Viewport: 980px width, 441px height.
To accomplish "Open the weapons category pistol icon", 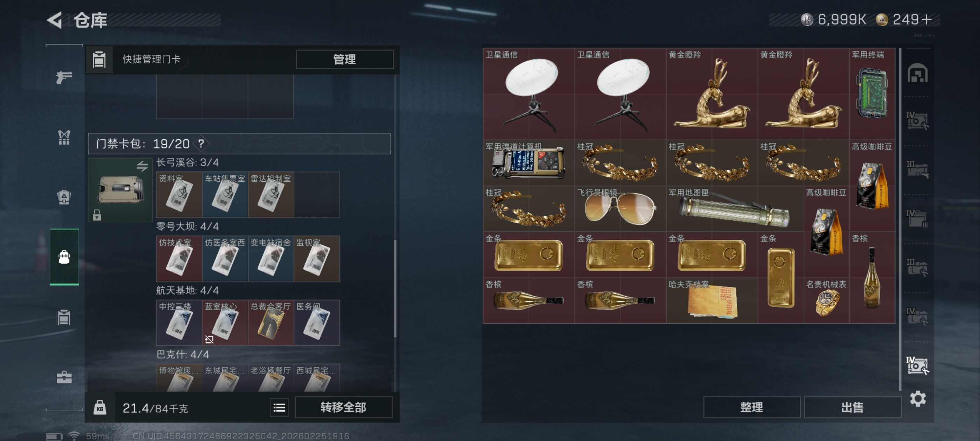I will (64, 77).
